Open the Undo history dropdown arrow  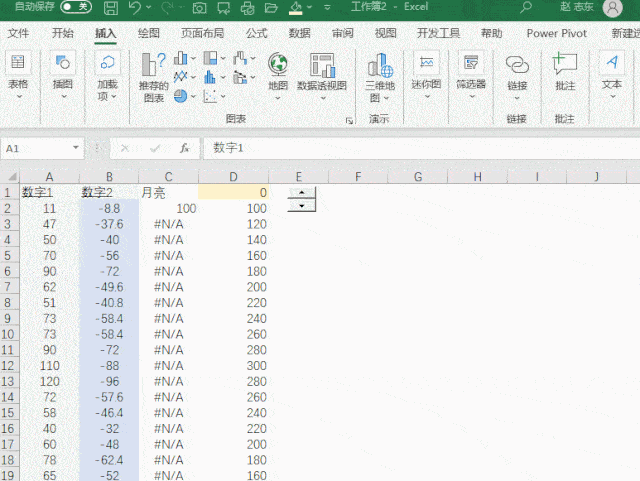coord(149,7)
